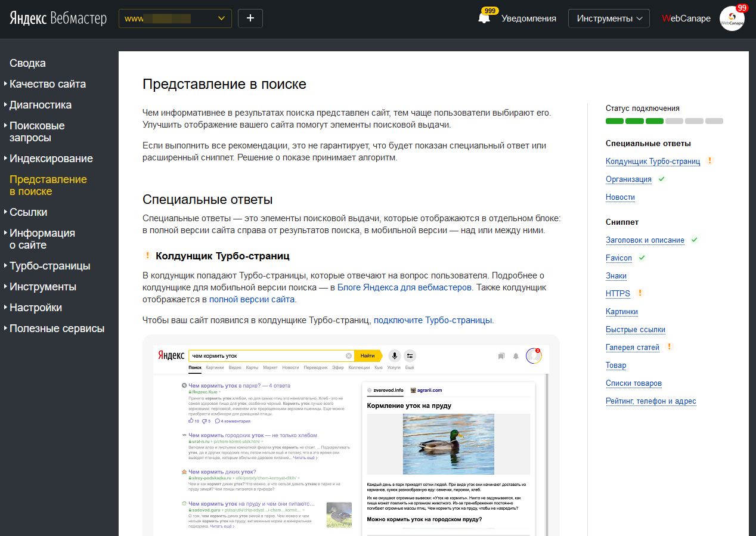This screenshot has width=756, height=536.
Task: Click the warning icon beside the Колдунщик Турбо-страниц heading
Action: (147, 256)
